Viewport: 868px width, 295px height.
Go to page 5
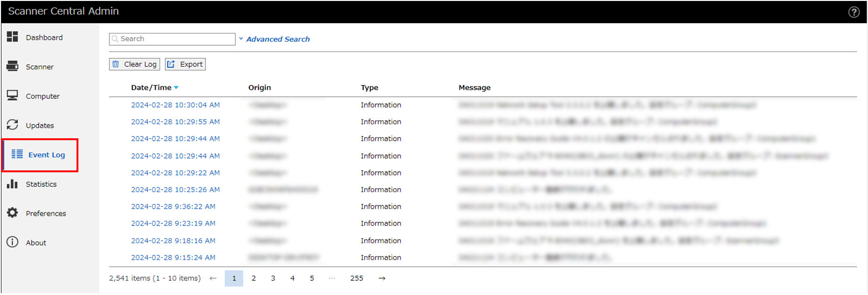point(312,278)
